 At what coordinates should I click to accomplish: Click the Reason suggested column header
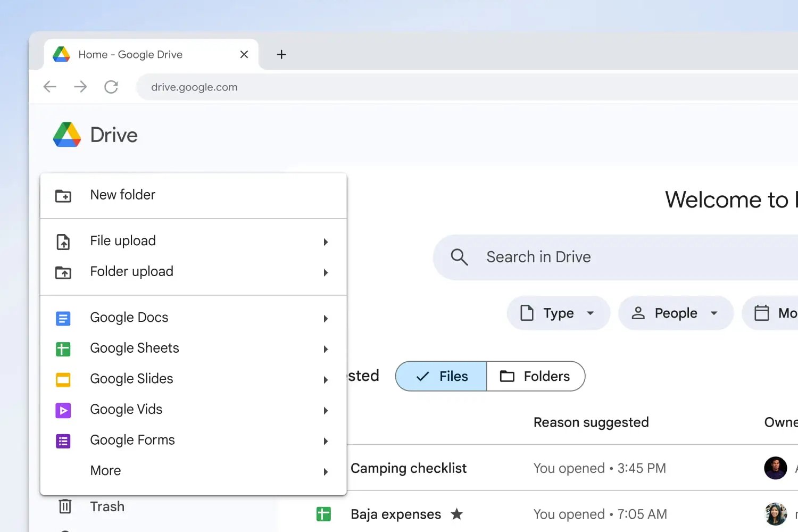click(x=591, y=422)
